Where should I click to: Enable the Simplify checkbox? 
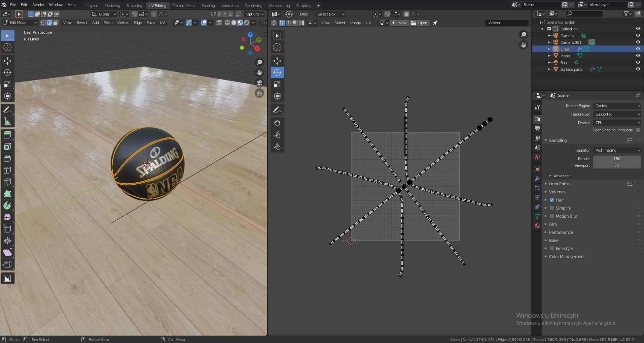point(552,208)
